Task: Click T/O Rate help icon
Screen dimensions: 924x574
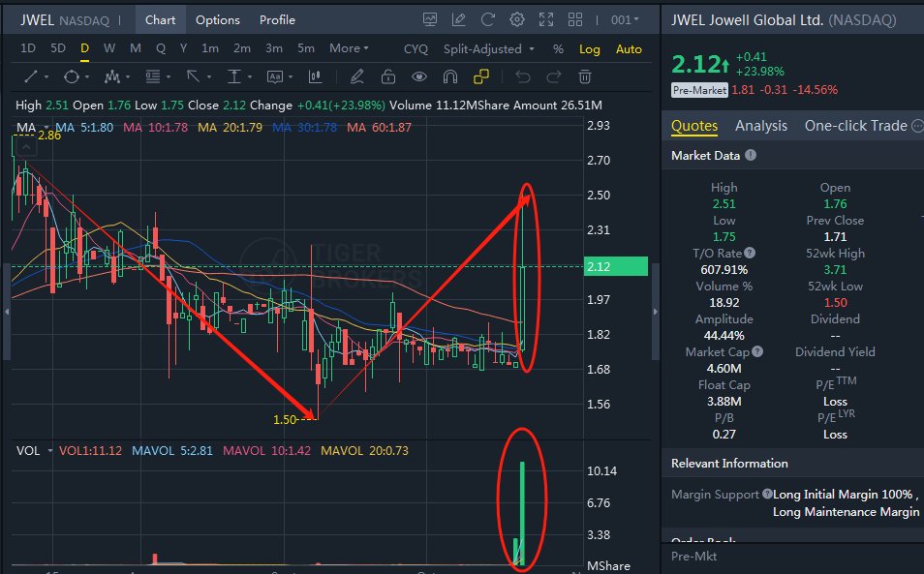Action: pos(750,253)
